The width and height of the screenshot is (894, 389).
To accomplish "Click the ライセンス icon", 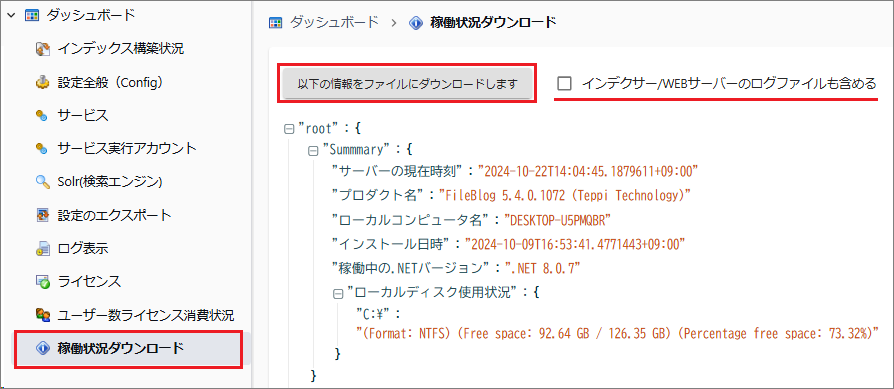I will pyautogui.click(x=42, y=282).
